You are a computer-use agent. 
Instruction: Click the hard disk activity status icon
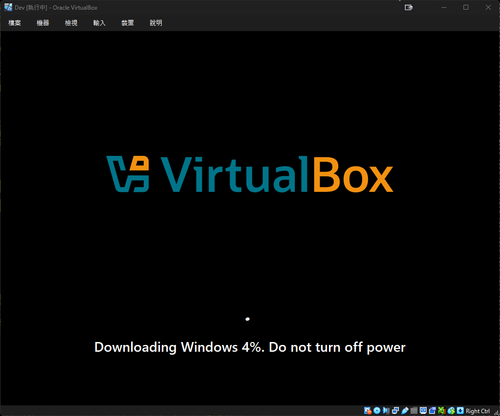(x=367, y=411)
